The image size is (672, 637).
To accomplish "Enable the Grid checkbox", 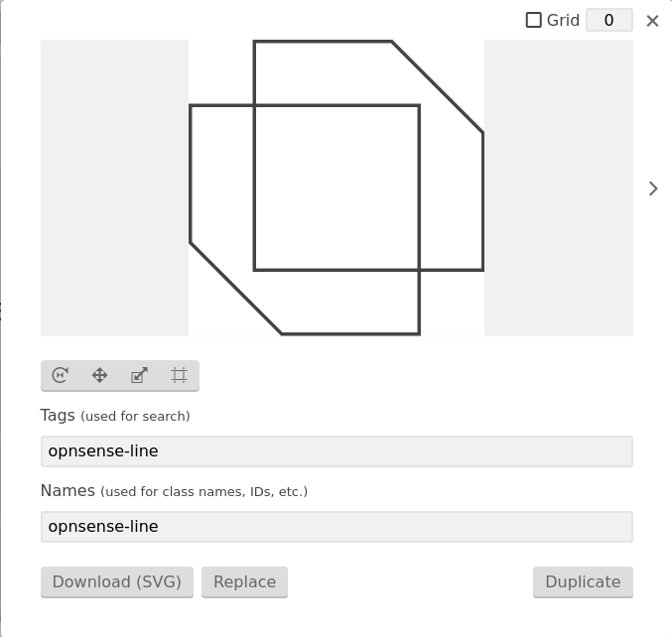I will point(533,20).
